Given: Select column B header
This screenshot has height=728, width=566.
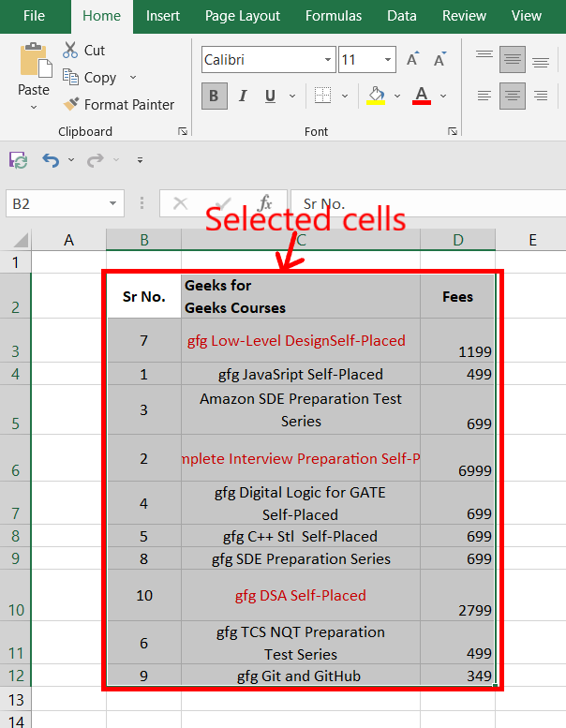Looking at the screenshot, I should click(x=144, y=240).
